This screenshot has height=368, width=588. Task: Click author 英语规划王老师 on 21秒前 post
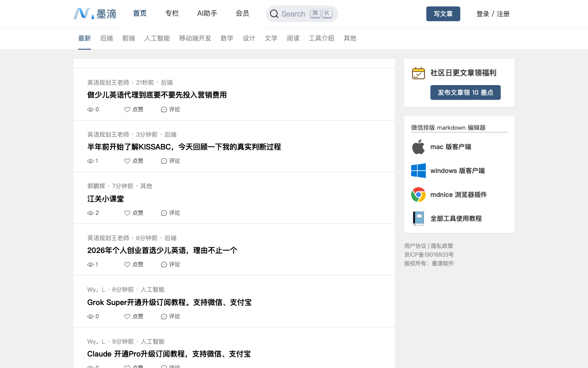(108, 82)
